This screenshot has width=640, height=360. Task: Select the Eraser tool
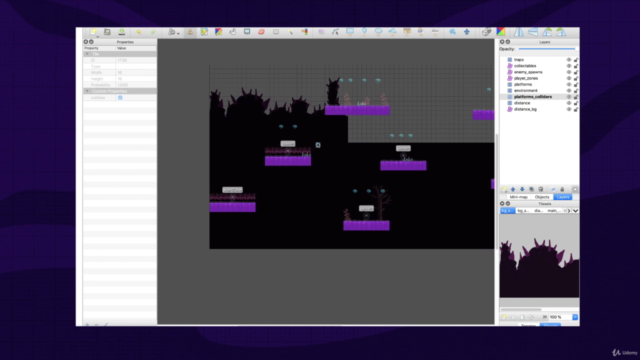tap(261, 32)
